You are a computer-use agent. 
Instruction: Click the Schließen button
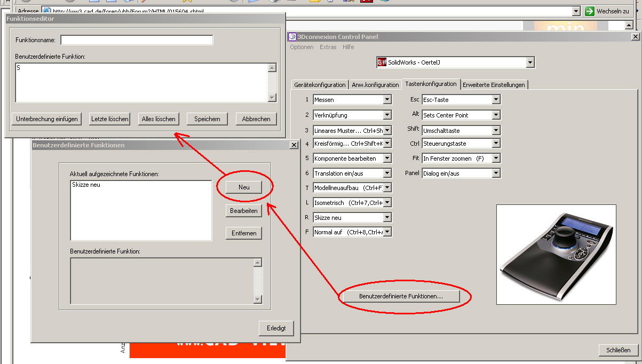pyautogui.click(x=618, y=350)
